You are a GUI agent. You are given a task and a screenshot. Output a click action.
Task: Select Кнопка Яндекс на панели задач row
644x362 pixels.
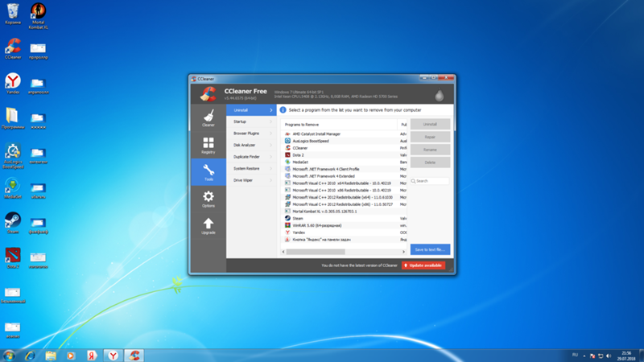[x=345, y=239]
